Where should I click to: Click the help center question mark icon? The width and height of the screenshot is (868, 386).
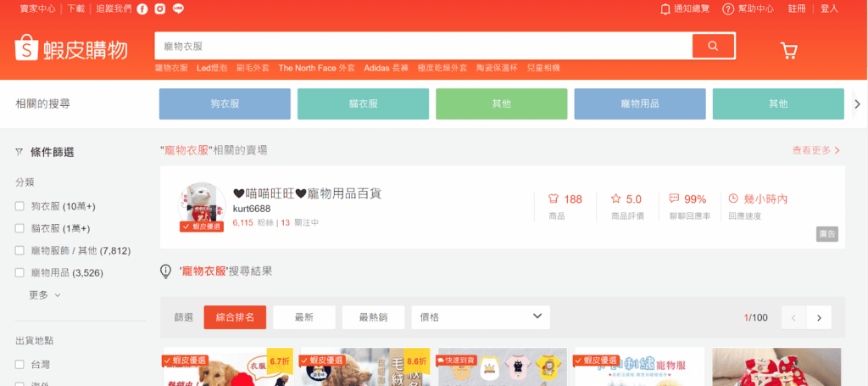pos(727,9)
